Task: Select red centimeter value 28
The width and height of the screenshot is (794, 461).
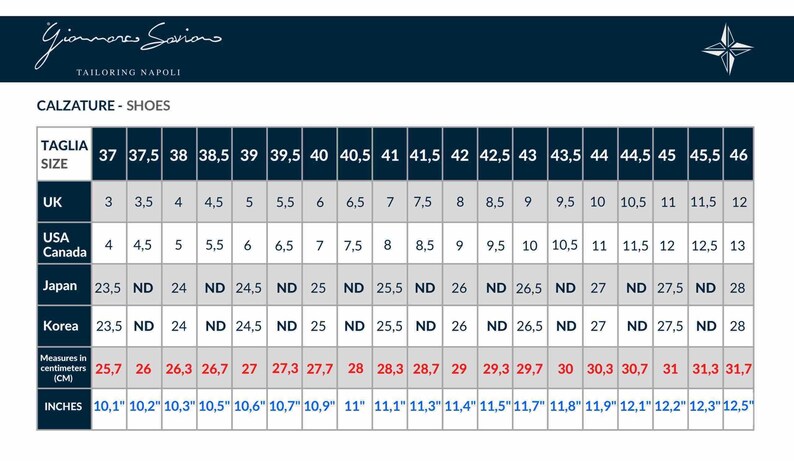Action: (355, 368)
